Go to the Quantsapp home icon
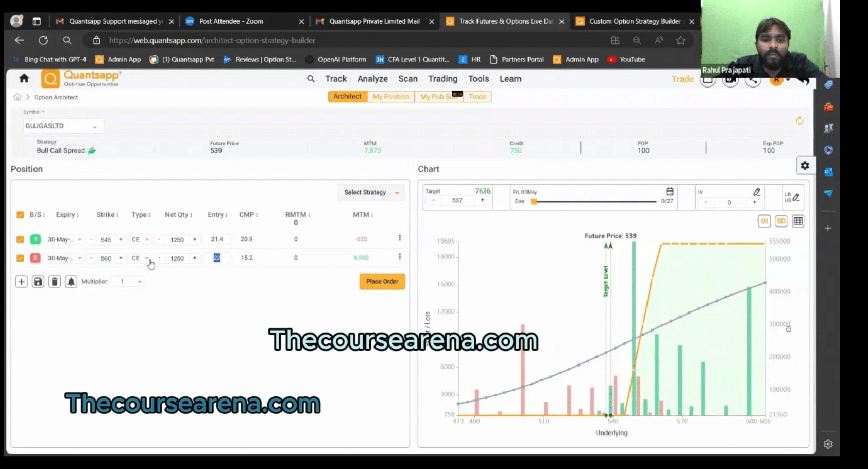The height and width of the screenshot is (469, 868). point(24,79)
